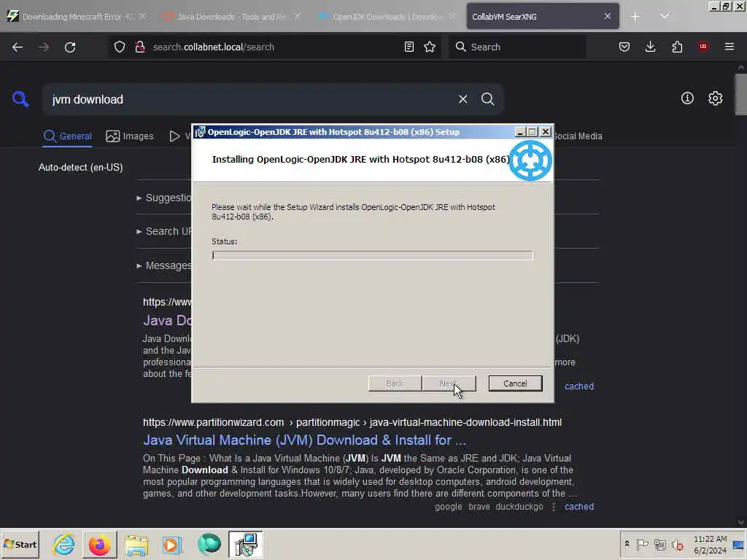The height and width of the screenshot is (560, 747).
Task: Open the Firefox downloads panel
Action: (x=650, y=47)
